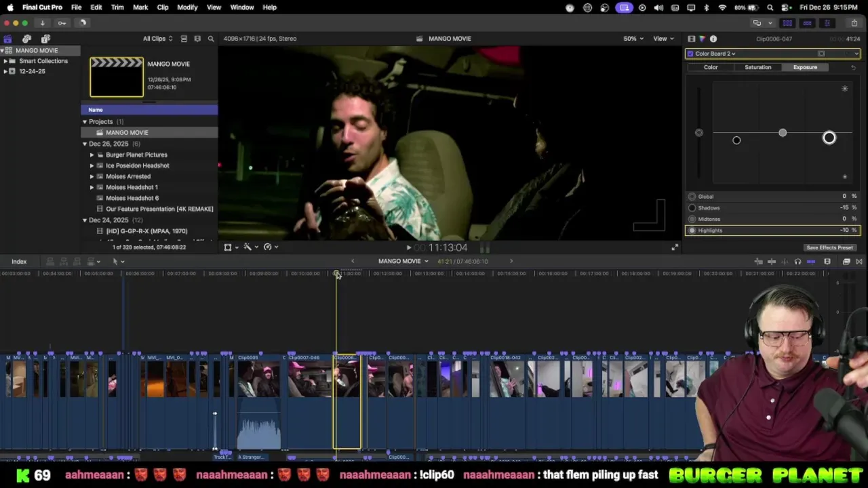Click the import media arrow button
868x488 pixels.
(42, 23)
